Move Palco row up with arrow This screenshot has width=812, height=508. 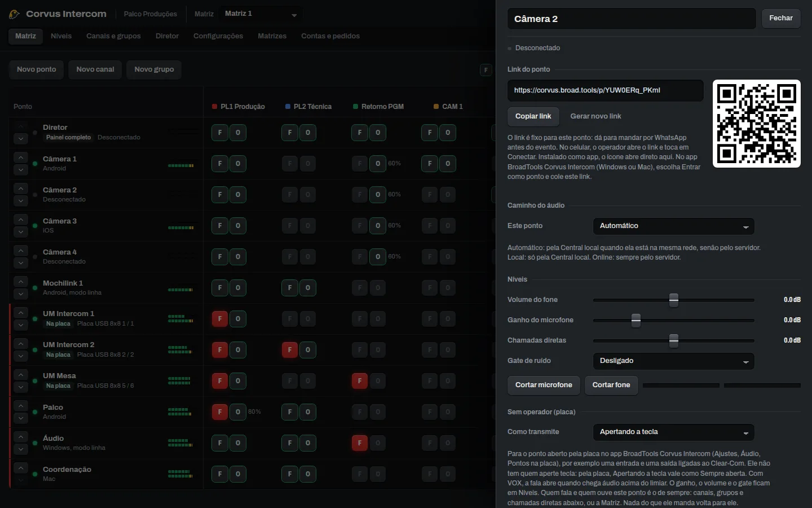(20, 405)
